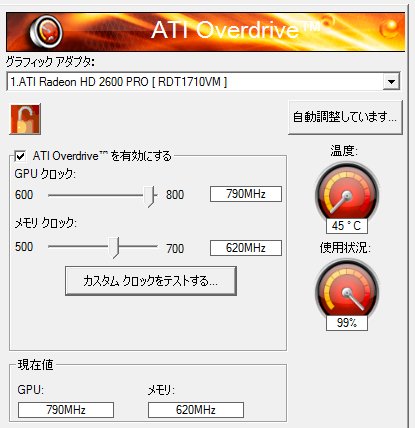415x428 pixels.
Task: Click the unlock padlock icon
Action: click(25, 119)
